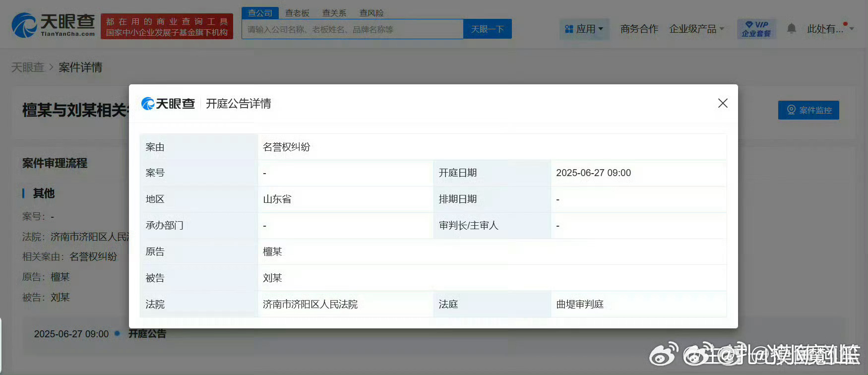Click the 开庭日期 value 2025-06-27 09:00 in dialog
The image size is (868, 375).
pyautogui.click(x=594, y=173)
